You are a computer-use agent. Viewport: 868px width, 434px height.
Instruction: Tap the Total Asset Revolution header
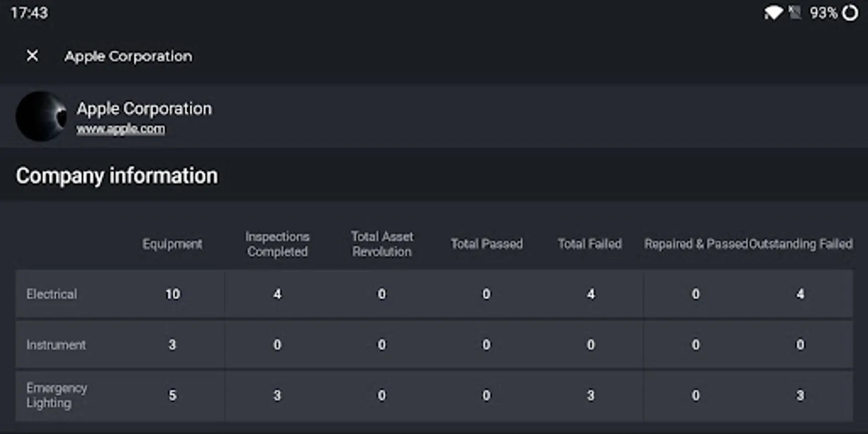coord(382,244)
